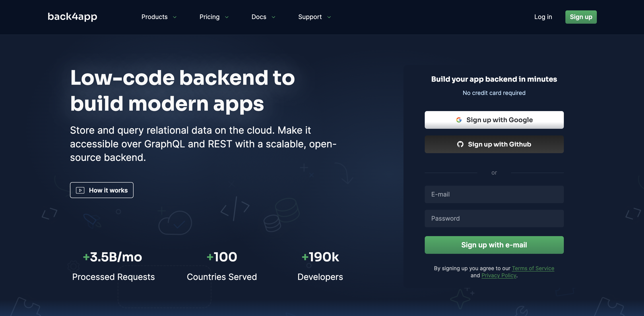The image size is (644, 316).
Task: Click the Sign up with Github button
Action: pyautogui.click(x=494, y=144)
